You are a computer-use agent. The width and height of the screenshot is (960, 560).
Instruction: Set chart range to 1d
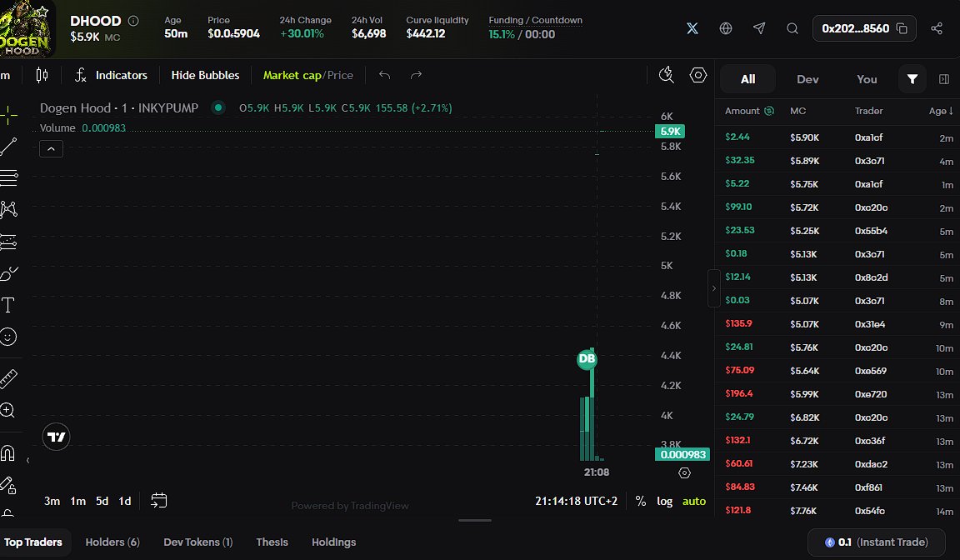pos(125,501)
